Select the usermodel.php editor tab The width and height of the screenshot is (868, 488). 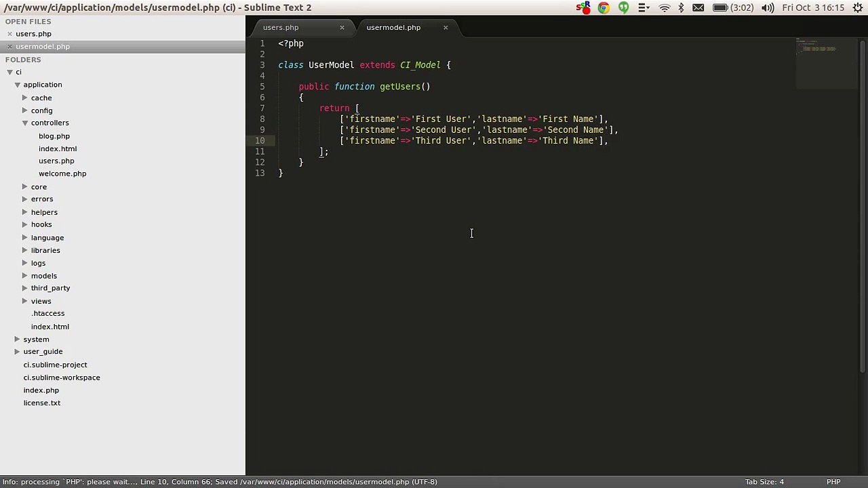click(393, 28)
